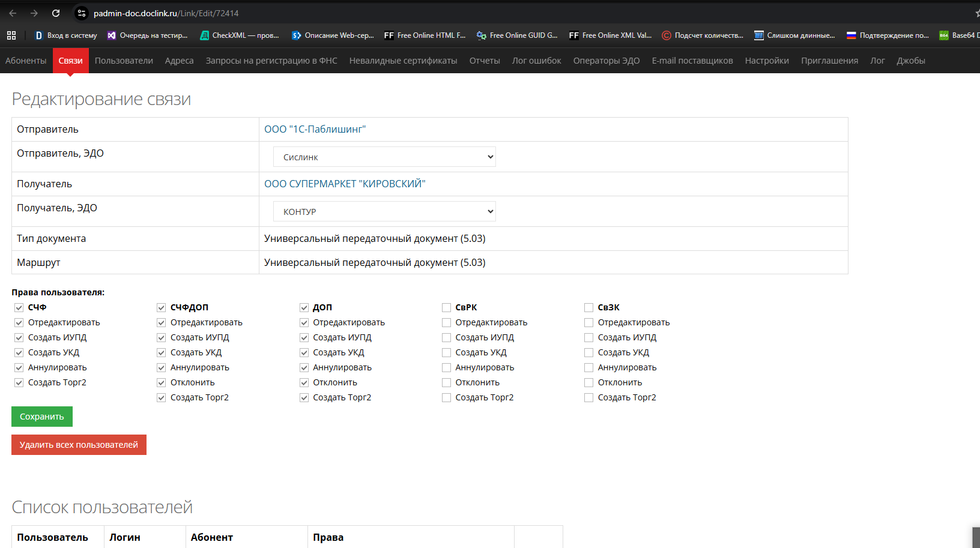Uncheck 'Создать ИУПД' under СЧФДОП
The image size is (980, 548).
coord(162,338)
